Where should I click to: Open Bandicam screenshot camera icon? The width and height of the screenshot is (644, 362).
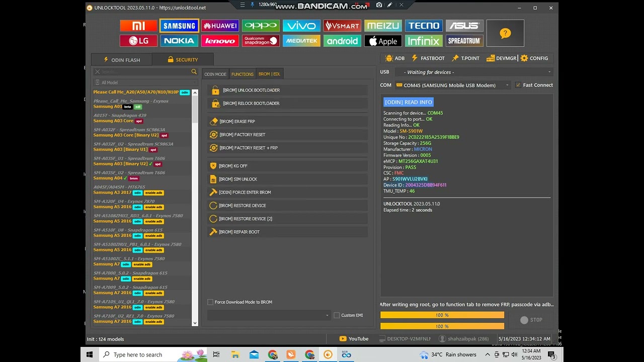(x=378, y=5)
